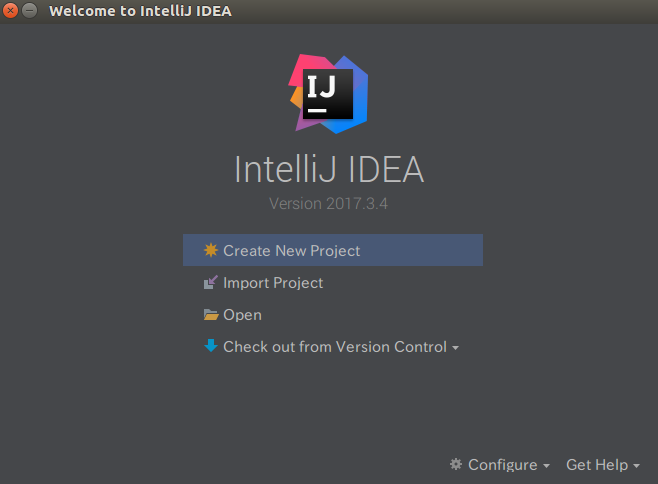The width and height of the screenshot is (658, 484).
Task: Open an existing project via Open
Action: pyautogui.click(x=242, y=315)
